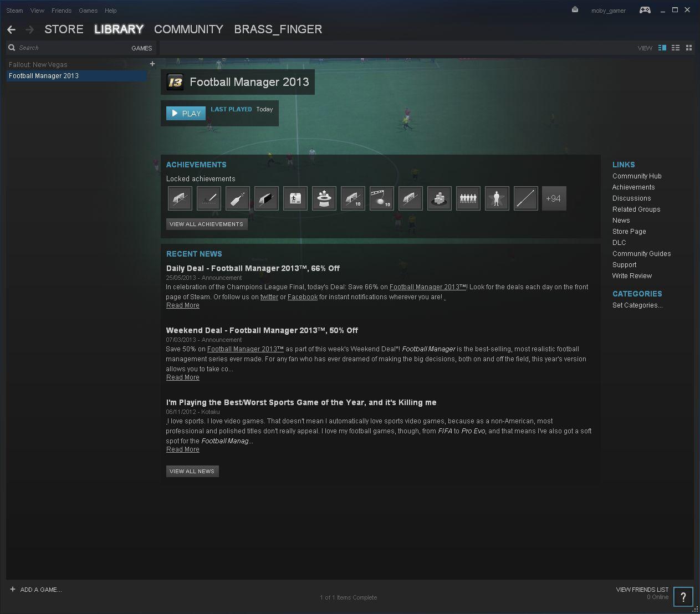Switch to detail view icon
Image resolution: width=700 pixels, height=614 pixels.
(662, 48)
